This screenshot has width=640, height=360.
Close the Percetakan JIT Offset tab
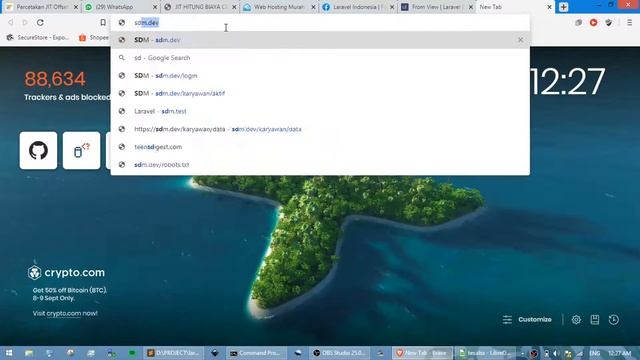coord(76,7)
